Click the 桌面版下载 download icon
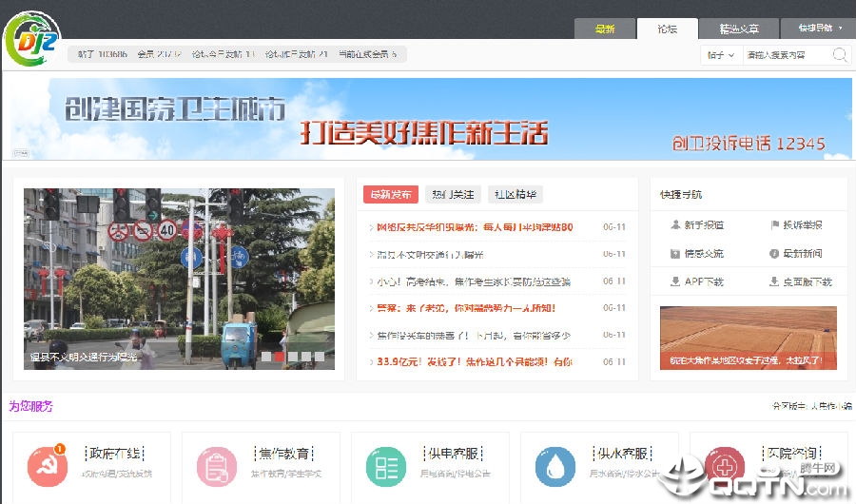 coord(774,282)
